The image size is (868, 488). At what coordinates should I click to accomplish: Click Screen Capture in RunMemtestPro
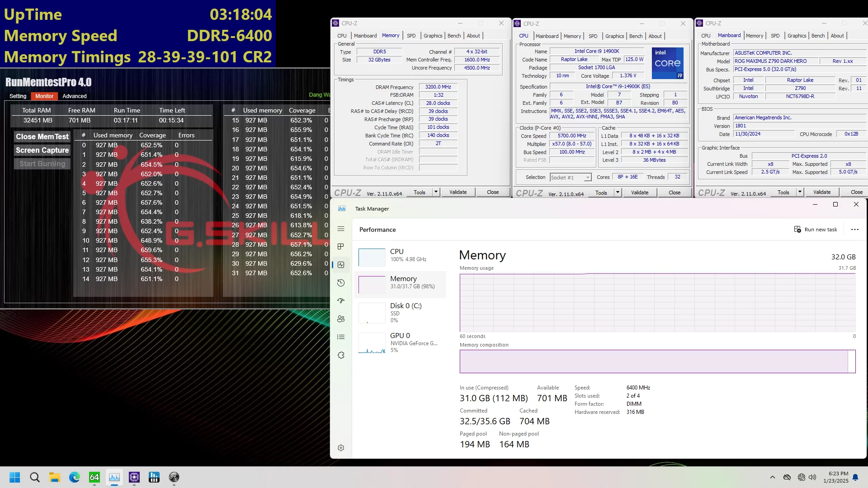[x=42, y=150]
